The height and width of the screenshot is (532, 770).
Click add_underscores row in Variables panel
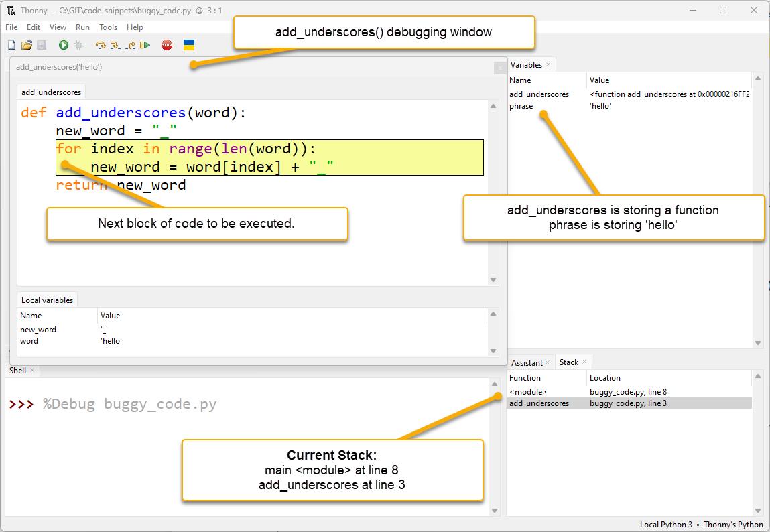coord(629,94)
